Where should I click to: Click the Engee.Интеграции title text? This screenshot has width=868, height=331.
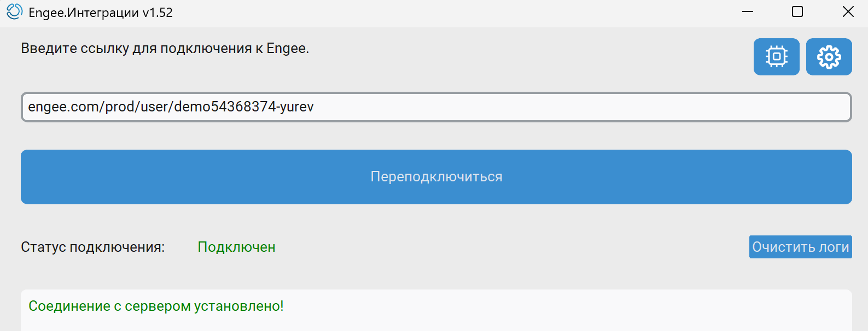pyautogui.click(x=84, y=13)
